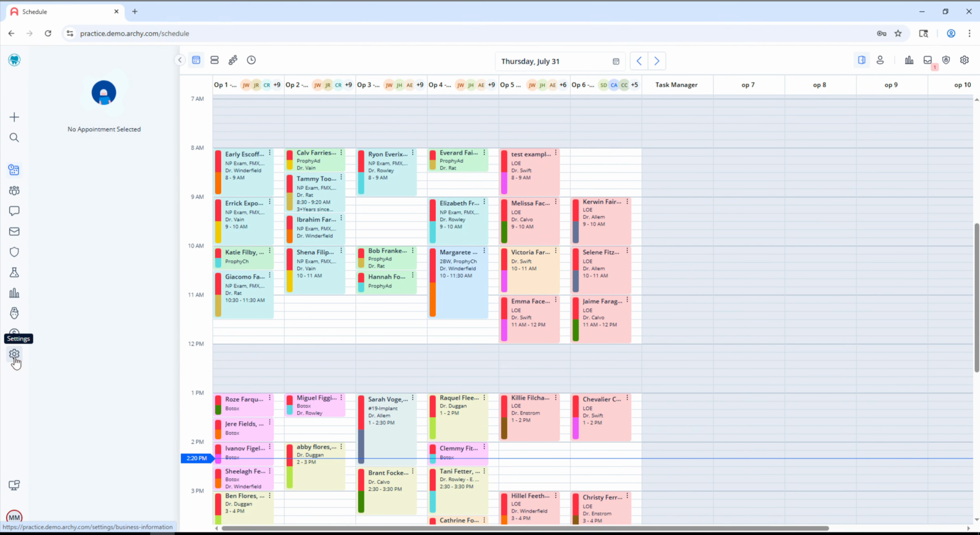Image resolution: width=980 pixels, height=535 pixels.
Task: Click the Archy logo at sidebar top
Action: pos(14,60)
